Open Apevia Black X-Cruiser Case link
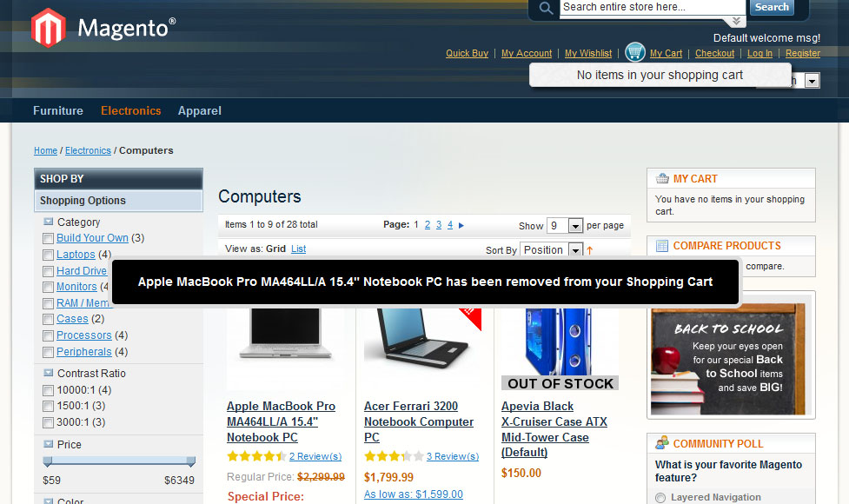 click(554, 428)
